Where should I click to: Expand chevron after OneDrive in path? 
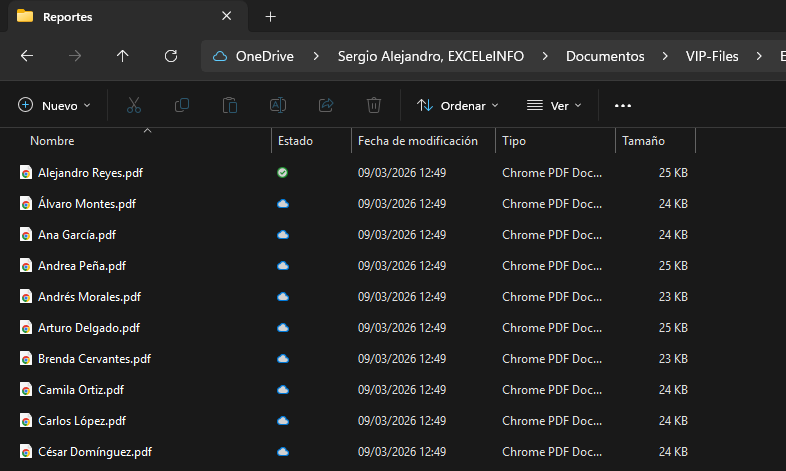(316, 56)
